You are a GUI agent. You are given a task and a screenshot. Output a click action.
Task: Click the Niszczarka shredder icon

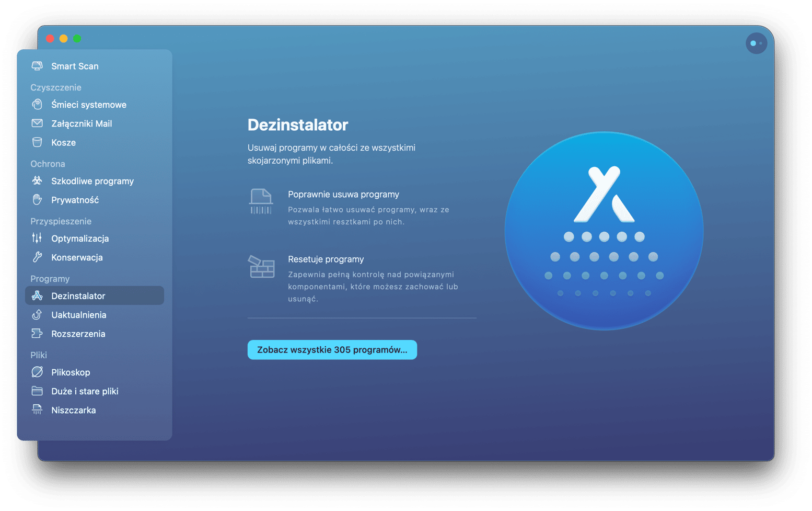pyautogui.click(x=37, y=410)
